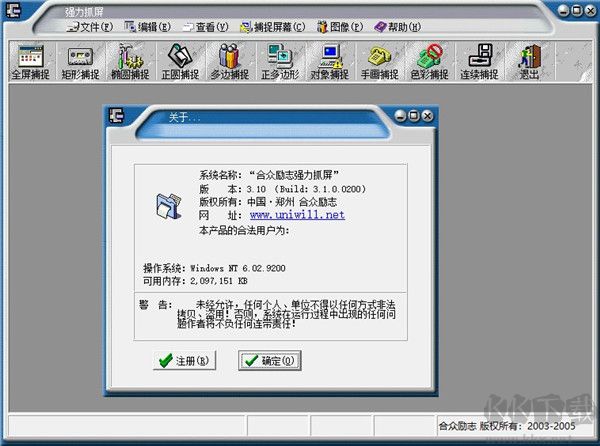Click the 合众励志 版权所有 status bar text
600x446 pixels.
coord(507,426)
